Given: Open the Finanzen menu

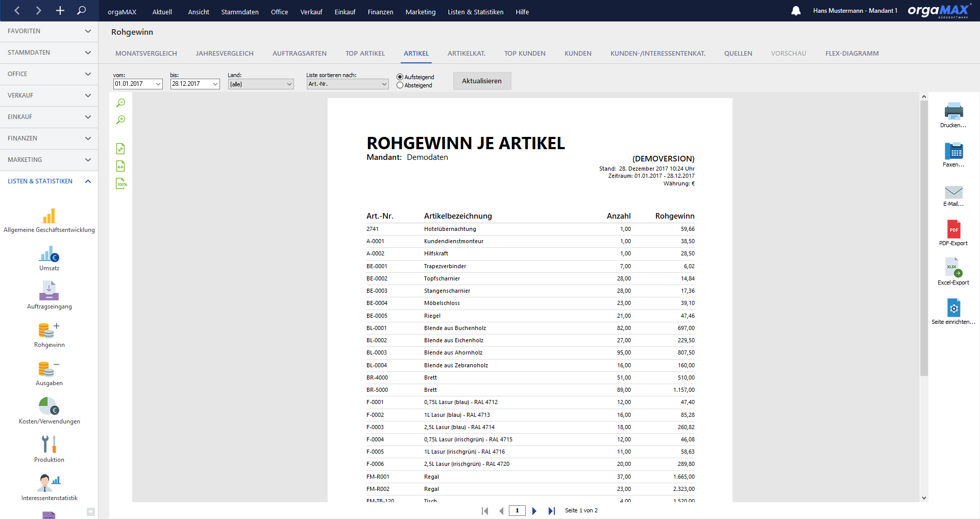Looking at the screenshot, I should pyautogui.click(x=380, y=12).
